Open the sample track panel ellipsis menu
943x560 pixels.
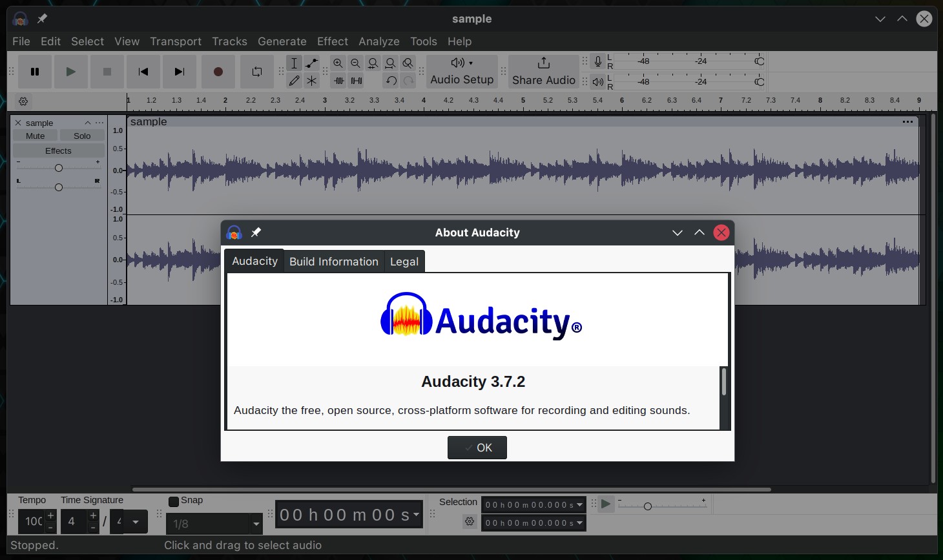tap(99, 123)
